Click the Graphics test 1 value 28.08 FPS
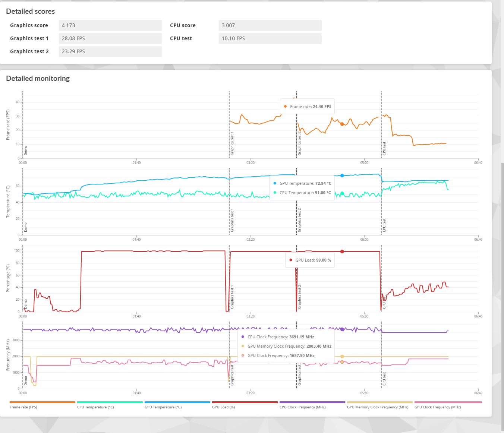Image resolution: width=504 pixels, height=433 pixels. pyautogui.click(x=110, y=38)
